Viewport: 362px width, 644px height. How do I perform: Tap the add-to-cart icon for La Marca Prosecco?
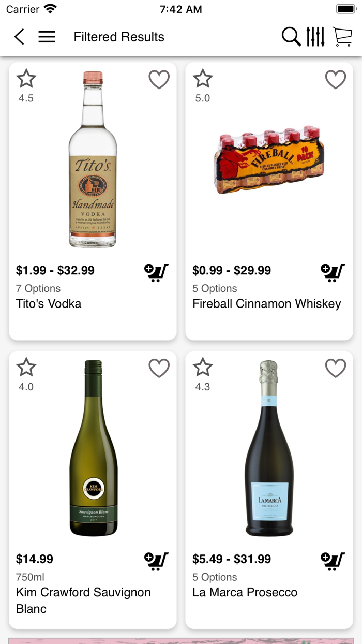click(x=333, y=561)
